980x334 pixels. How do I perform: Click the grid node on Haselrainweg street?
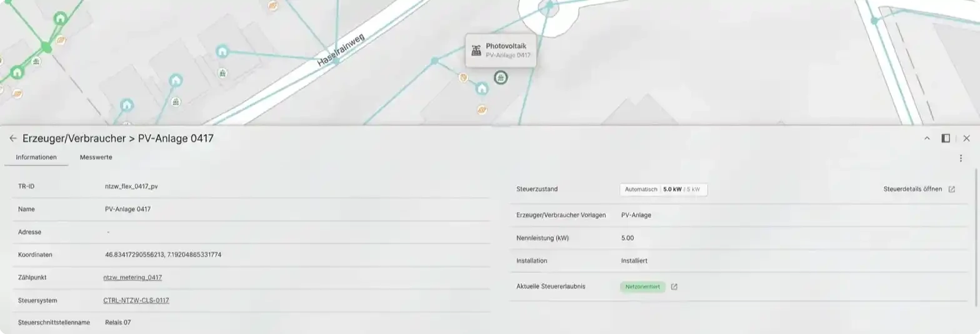pyautogui.click(x=335, y=61)
